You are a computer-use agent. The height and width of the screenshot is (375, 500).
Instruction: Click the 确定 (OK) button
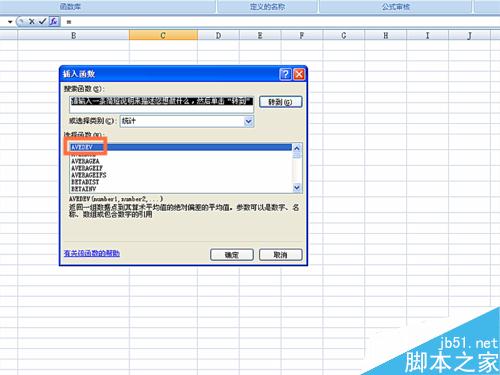click(232, 255)
